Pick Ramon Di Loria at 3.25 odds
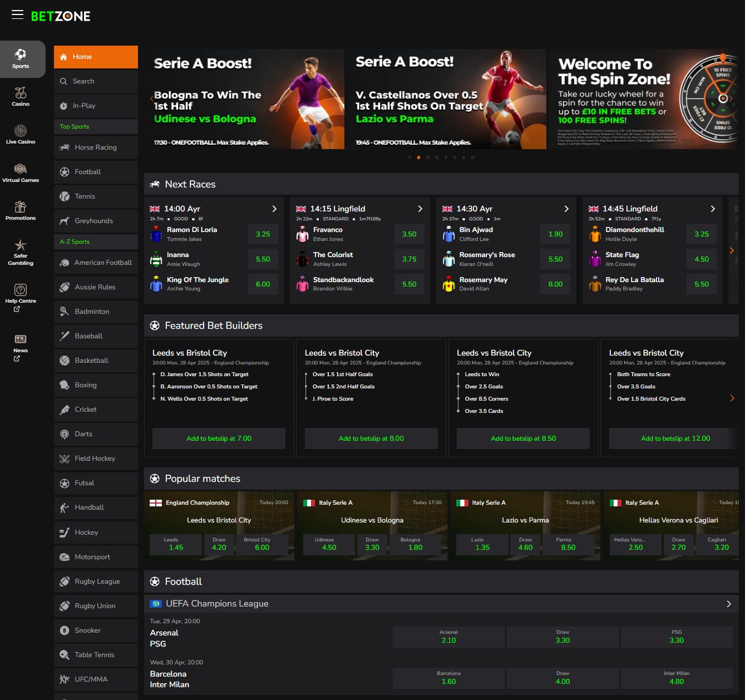 tap(263, 234)
